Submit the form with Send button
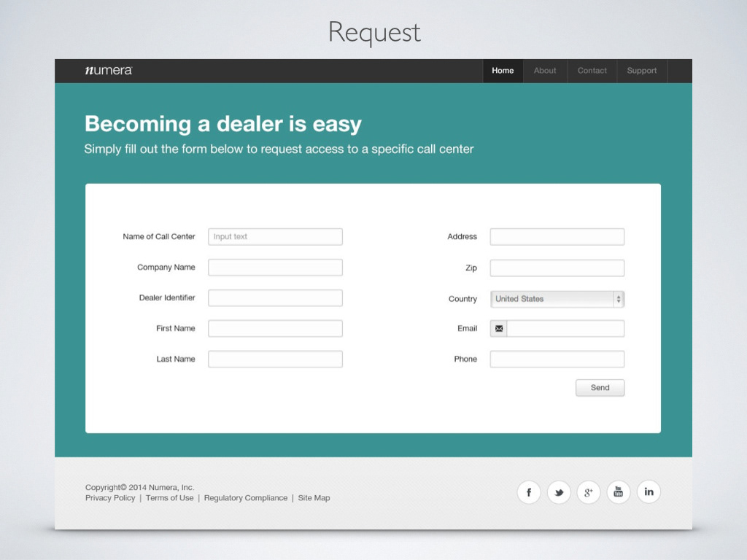Image resolution: width=747 pixels, height=560 pixels. (x=600, y=388)
